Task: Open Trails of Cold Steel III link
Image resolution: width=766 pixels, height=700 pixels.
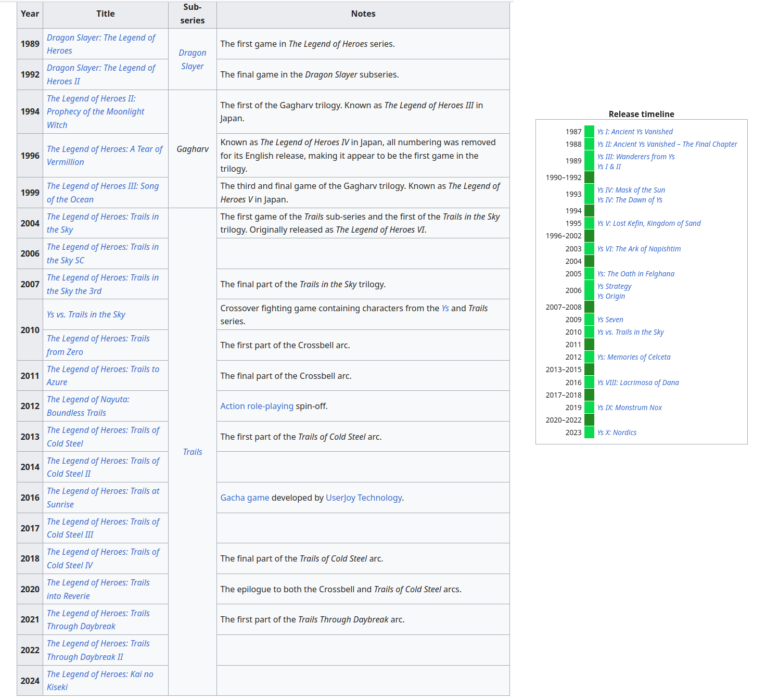Action: pyautogui.click(x=103, y=528)
